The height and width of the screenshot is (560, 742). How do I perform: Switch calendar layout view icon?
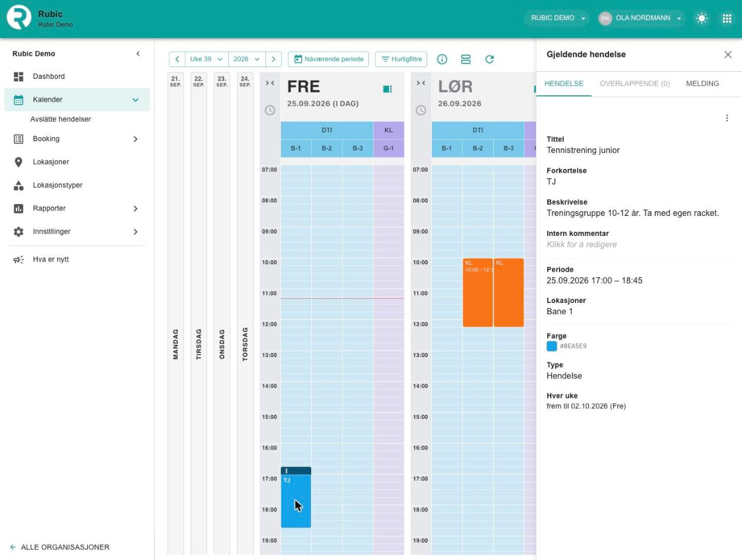(465, 59)
